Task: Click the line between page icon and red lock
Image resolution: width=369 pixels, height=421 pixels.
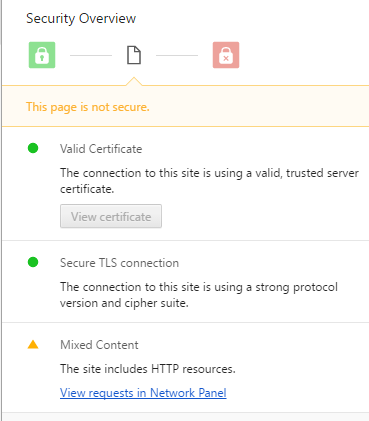Action: [177, 55]
